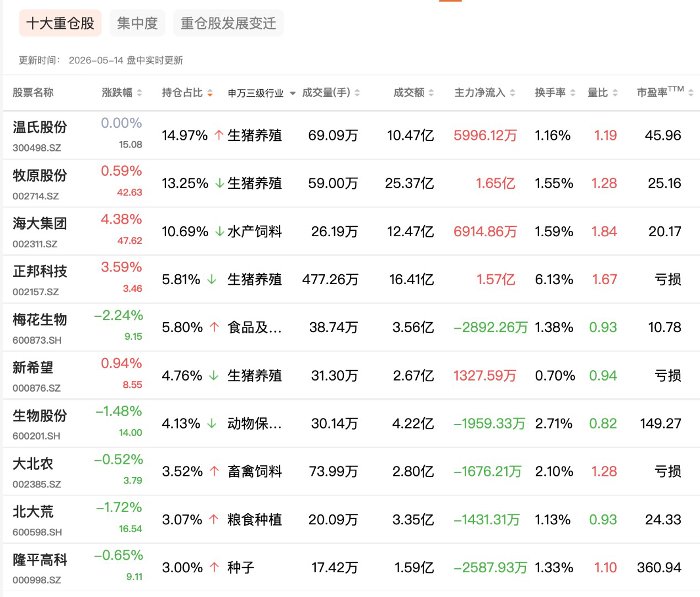Sort by 持仓占比 column arrows
This screenshot has width=700, height=597.
point(210,93)
